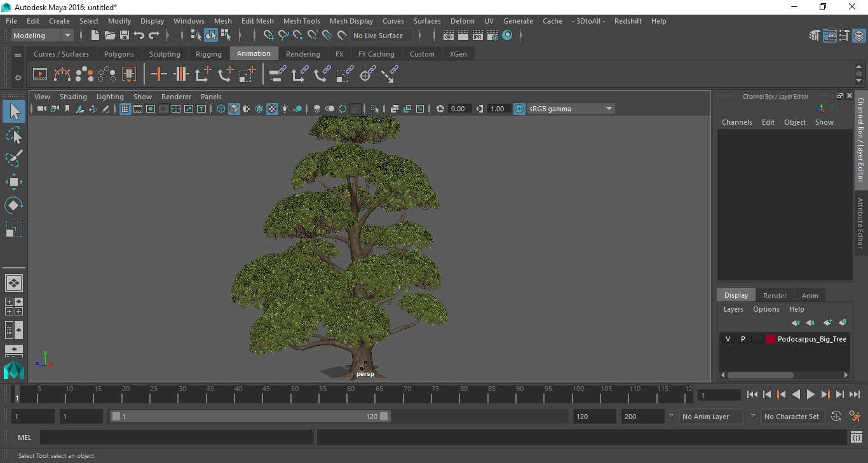This screenshot has width=868, height=463.
Task: Open the Channels menu in Channel Box
Action: point(736,122)
